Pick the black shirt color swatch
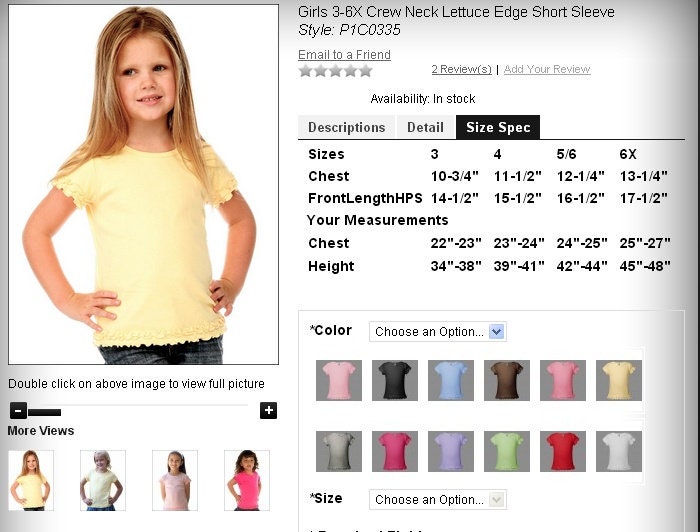The image size is (700, 532). click(395, 380)
